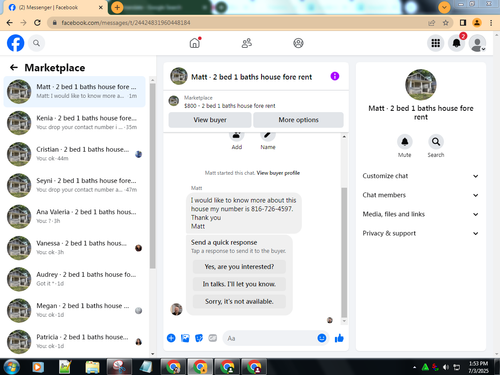This screenshot has width=500, height=375.
Task: Send quick reply 'Yes, are you interested?'
Action: coord(239,267)
